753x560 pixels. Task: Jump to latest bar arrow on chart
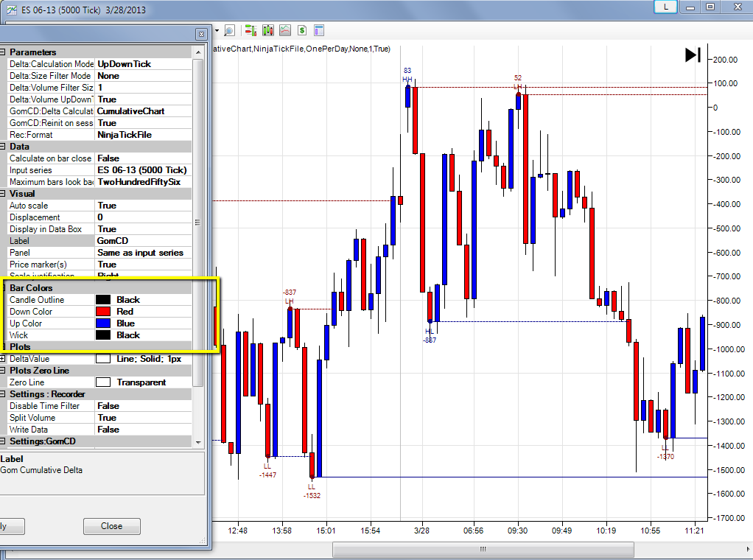coord(693,55)
